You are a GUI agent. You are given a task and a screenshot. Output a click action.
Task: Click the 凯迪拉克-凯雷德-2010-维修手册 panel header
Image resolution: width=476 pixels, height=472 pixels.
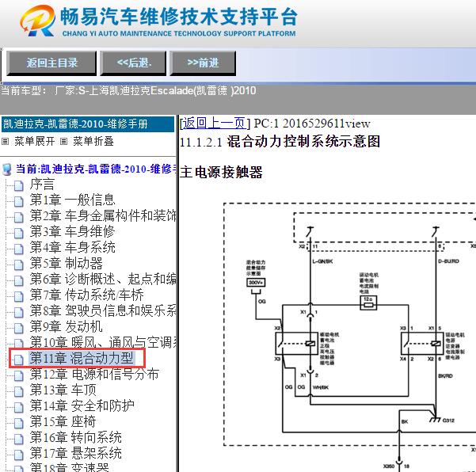click(88, 124)
